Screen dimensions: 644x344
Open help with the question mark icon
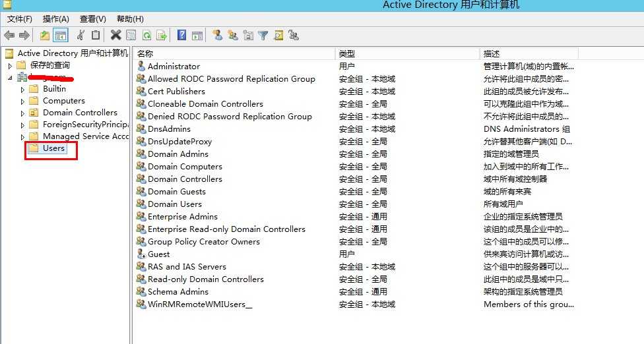point(181,36)
